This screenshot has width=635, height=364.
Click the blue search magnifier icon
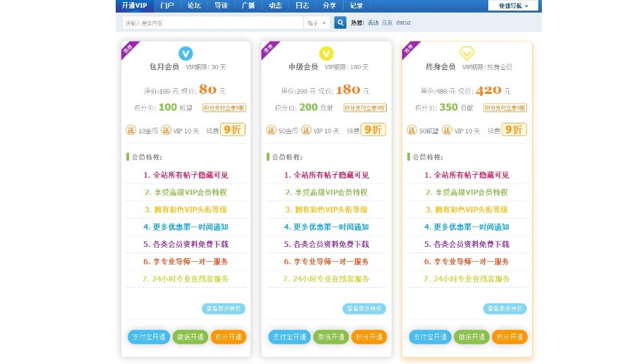[340, 23]
